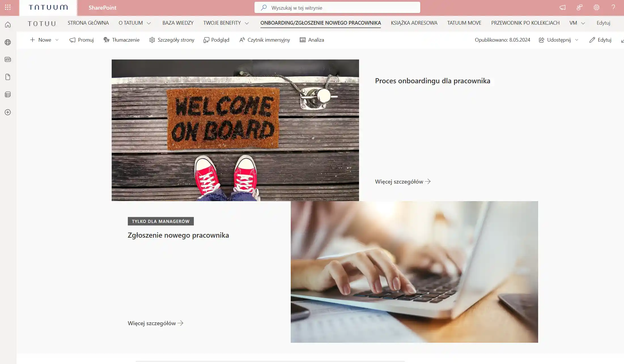Screen dimensions: 624x364
Task: Open settings gear in top bar
Action: [596, 7]
